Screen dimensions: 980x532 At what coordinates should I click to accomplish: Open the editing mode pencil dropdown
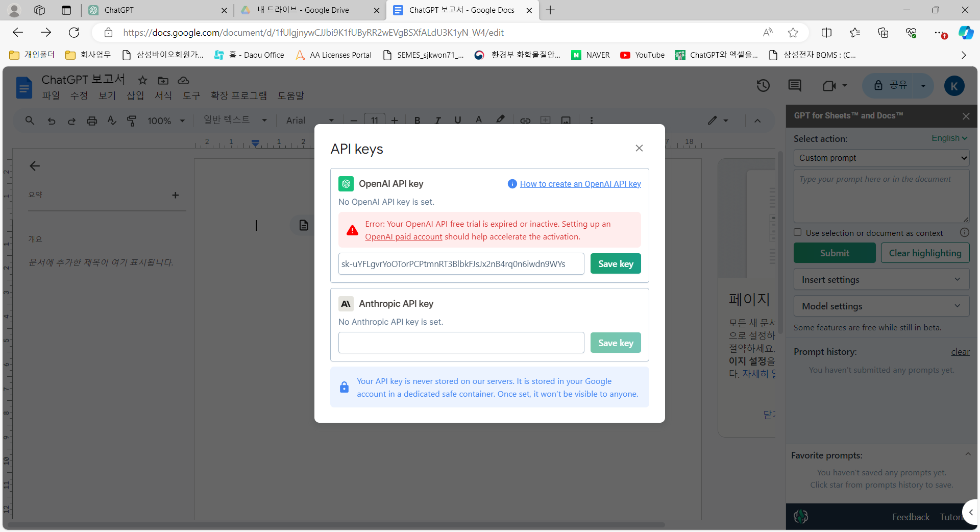[x=718, y=120]
